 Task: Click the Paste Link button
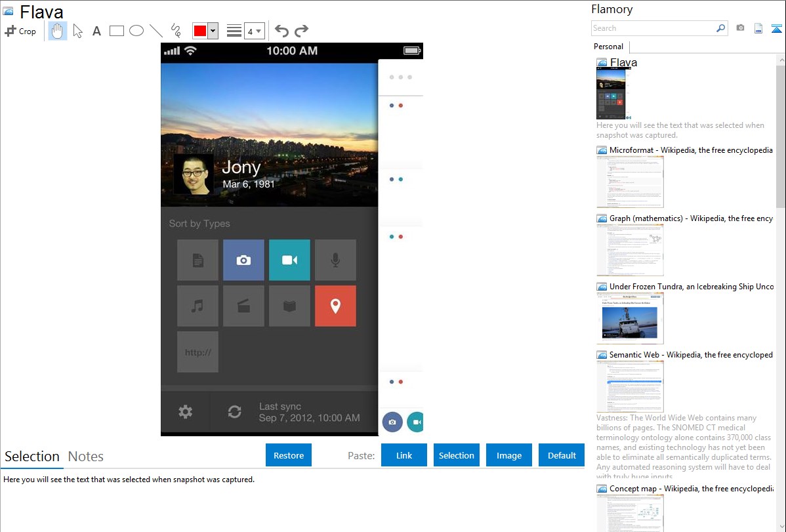pyautogui.click(x=404, y=455)
